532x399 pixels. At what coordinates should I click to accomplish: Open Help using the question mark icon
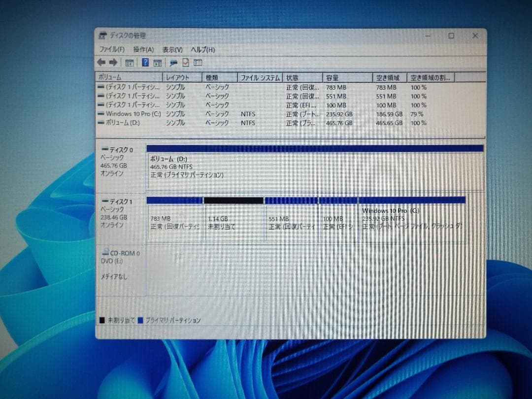coord(146,63)
